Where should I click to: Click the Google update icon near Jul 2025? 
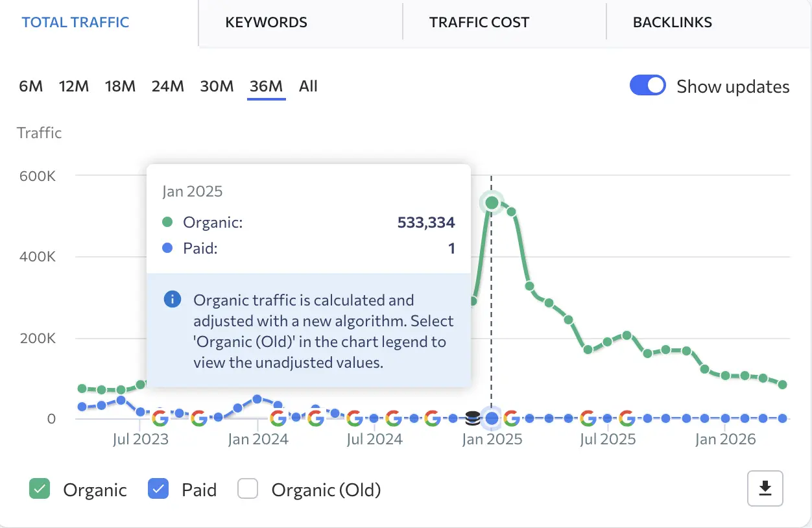point(588,418)
